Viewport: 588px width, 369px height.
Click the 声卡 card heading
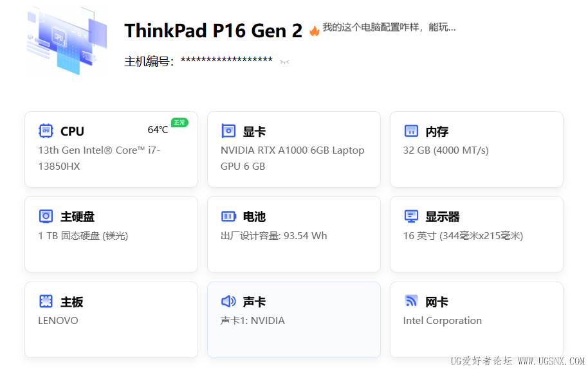coord(254,301)
